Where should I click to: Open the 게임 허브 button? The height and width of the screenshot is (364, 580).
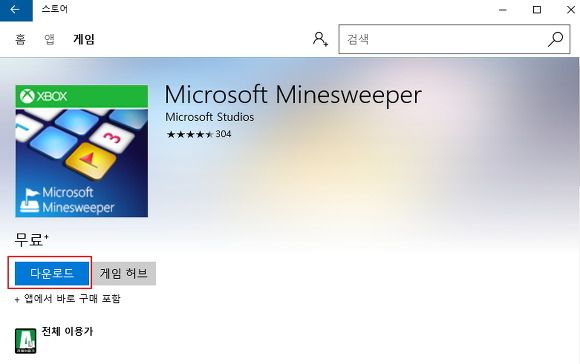[124, 273]
